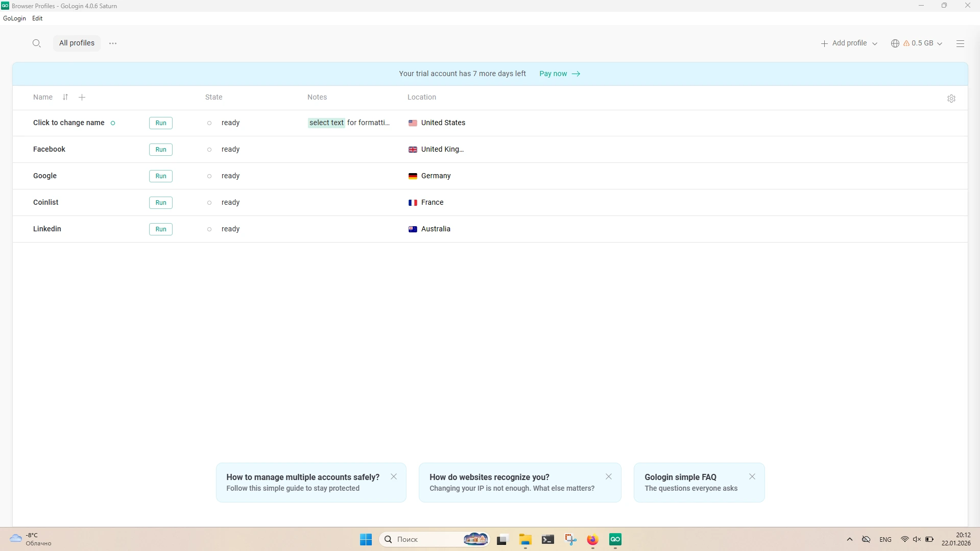Run the Click to change name profile
980x551 pixels.
161,123
